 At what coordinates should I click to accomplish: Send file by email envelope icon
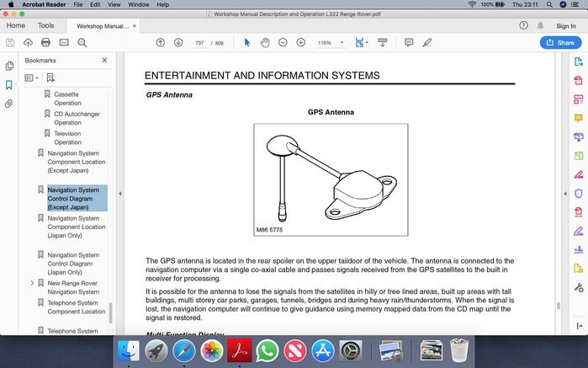(64, 42)
